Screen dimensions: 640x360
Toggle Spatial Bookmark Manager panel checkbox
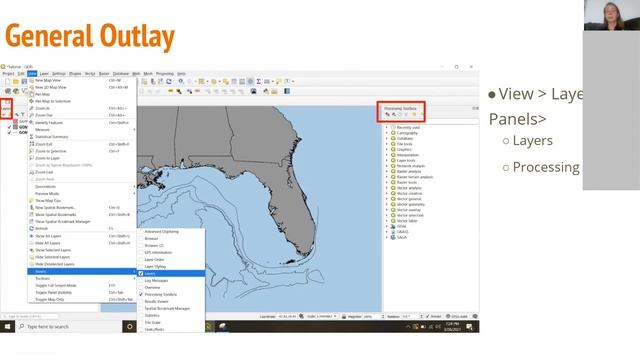pos(141,309)
